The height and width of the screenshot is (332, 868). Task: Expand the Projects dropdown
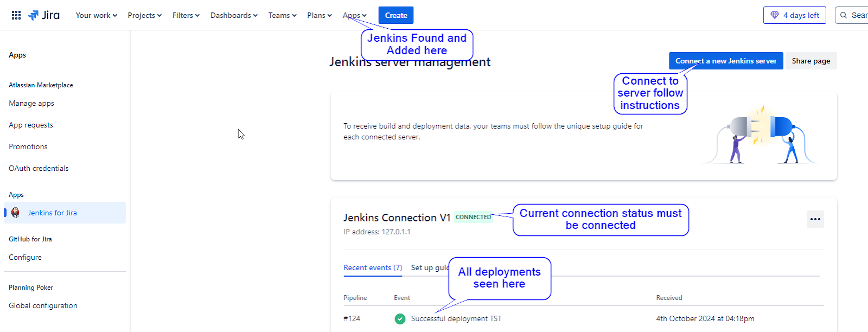(145, 15)
